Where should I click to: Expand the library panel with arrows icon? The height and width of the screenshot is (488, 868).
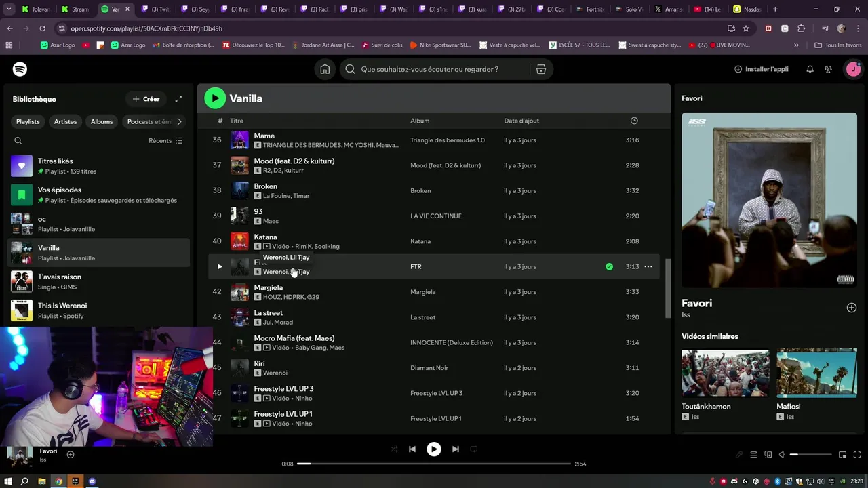pos(178,99)
